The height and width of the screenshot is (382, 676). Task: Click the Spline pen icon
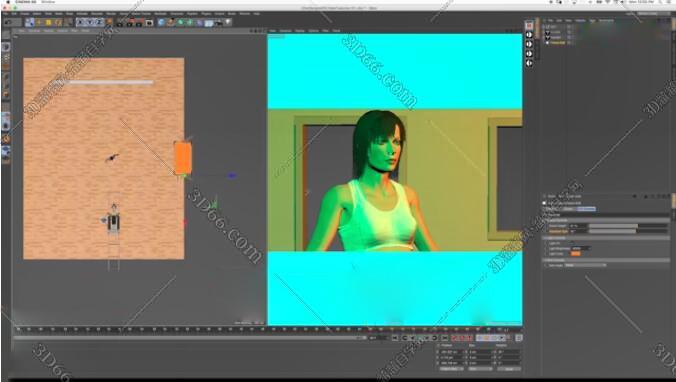pyautogui.click(x=171, y=22)
